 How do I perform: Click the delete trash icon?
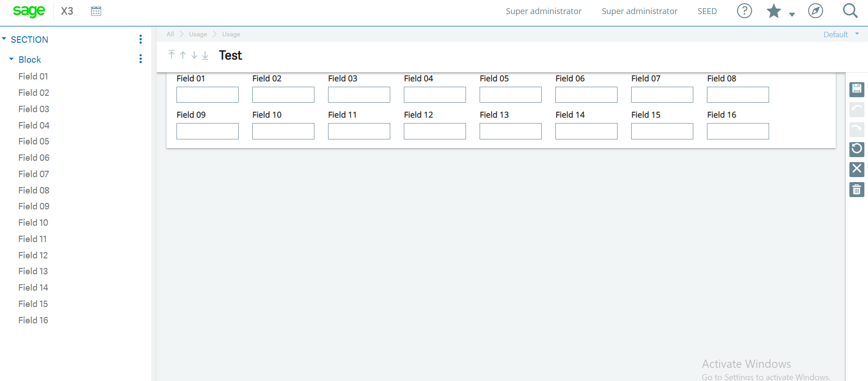tap(857, 189)
